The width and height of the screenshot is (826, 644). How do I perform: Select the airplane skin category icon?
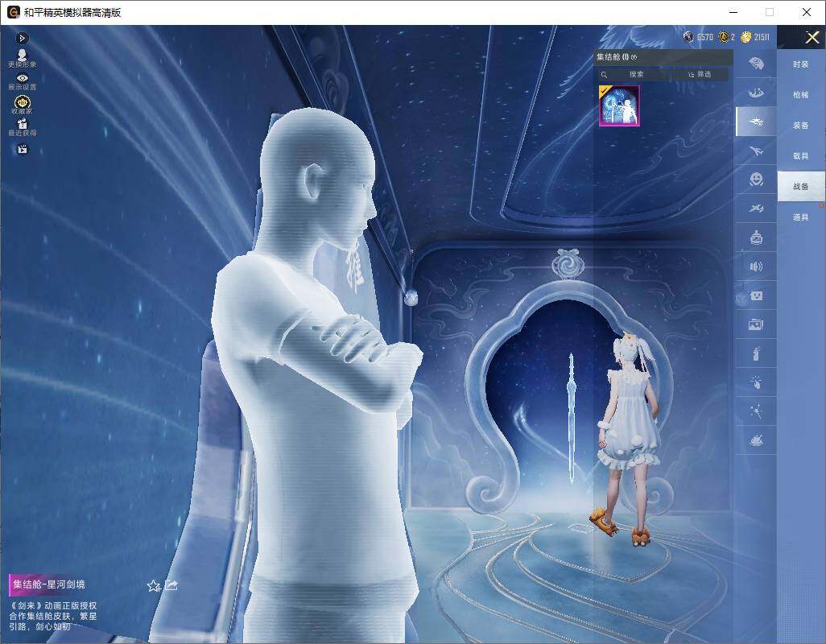pyautogui.click(x=756, y=151)
